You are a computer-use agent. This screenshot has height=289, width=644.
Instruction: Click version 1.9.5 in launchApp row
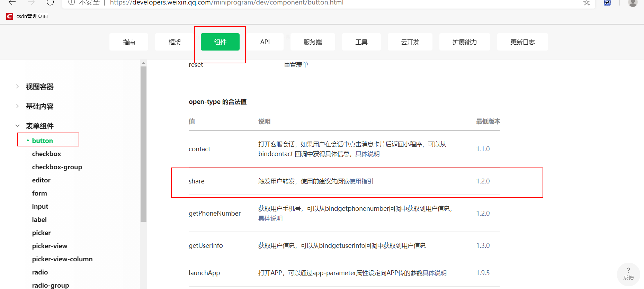(x=483, y=273)
